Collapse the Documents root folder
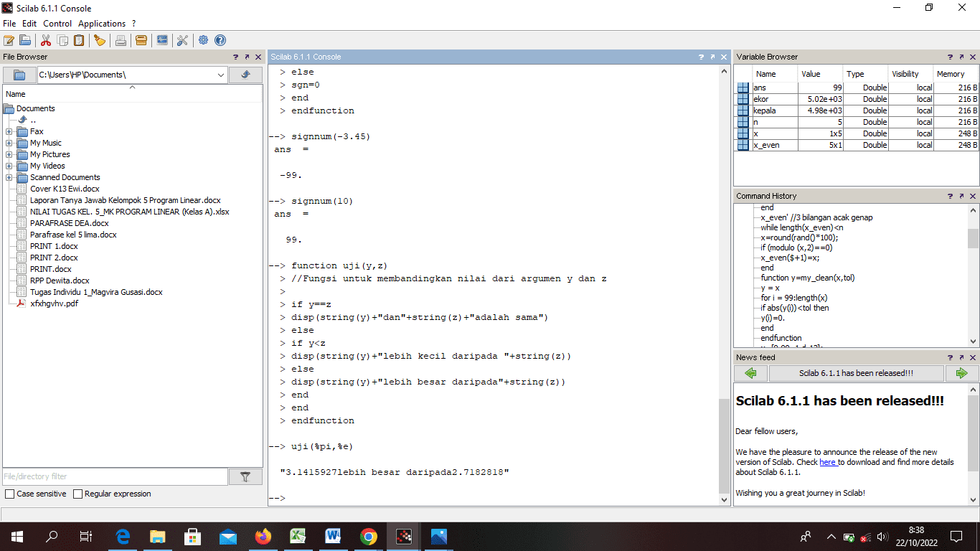The image size is (980, 551). tap(9, 108)
